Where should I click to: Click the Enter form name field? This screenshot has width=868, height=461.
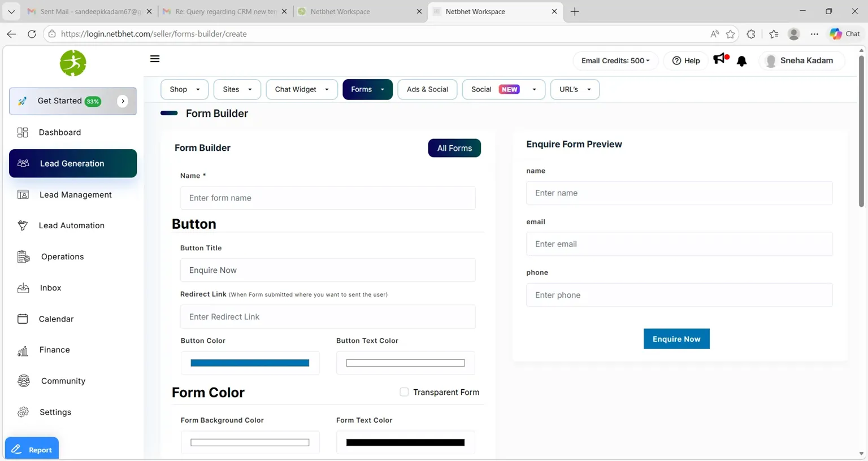[x=328, y=198]
